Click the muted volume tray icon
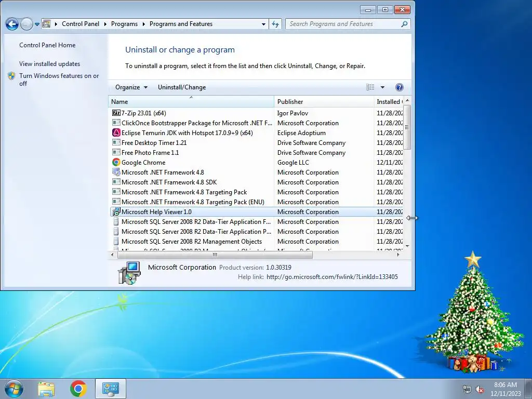The height and width of the screenshot is (399, 532). click(480, 390)
